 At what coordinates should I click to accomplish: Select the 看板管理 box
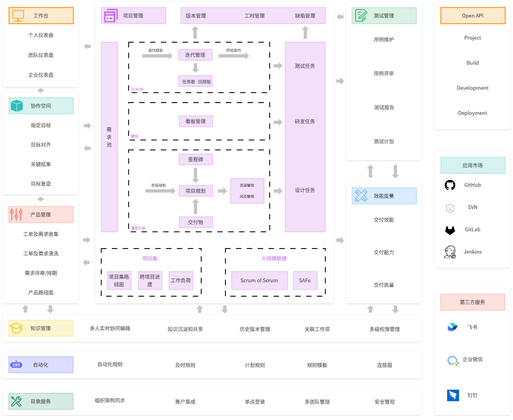coord(196,121)
